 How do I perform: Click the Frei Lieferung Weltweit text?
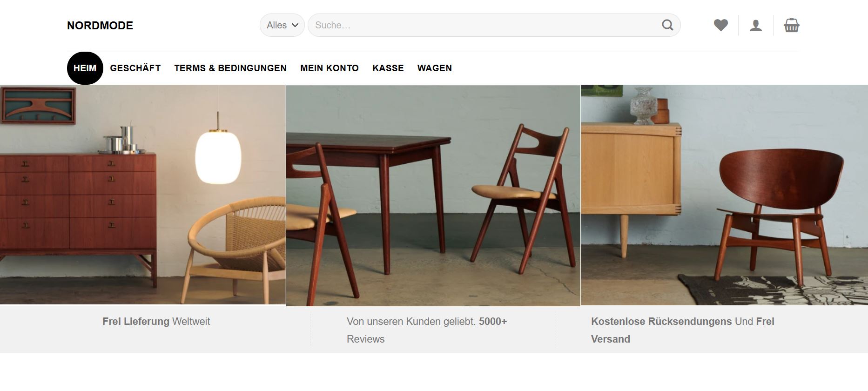tap(156, 321)
